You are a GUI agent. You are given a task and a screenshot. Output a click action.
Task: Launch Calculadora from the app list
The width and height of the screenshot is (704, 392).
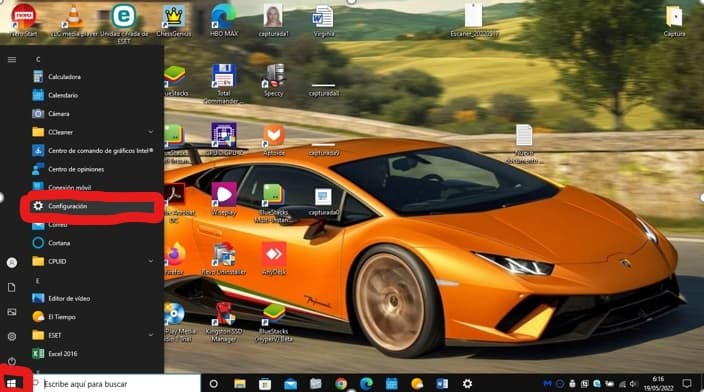coord(92,77)
